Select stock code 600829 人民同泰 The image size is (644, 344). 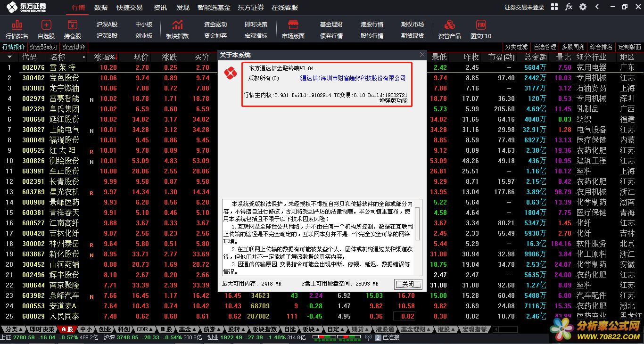click(x=51, y=316)
